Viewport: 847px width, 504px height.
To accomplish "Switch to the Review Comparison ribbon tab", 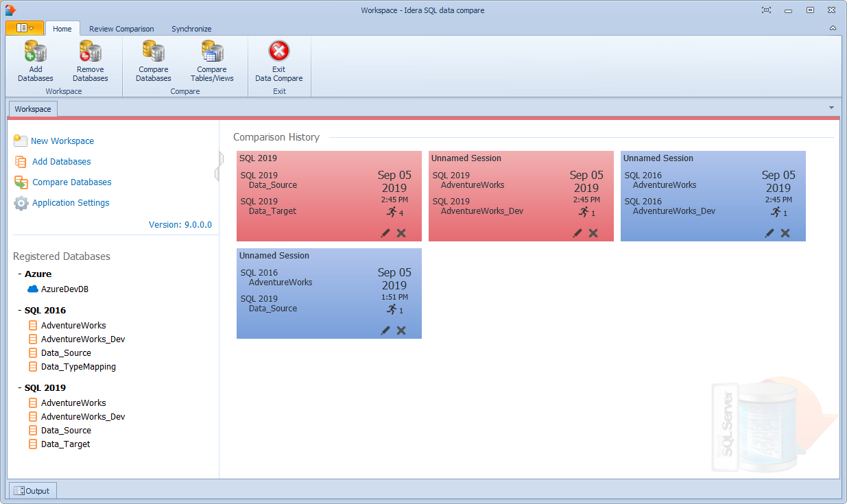I will 121,29.
